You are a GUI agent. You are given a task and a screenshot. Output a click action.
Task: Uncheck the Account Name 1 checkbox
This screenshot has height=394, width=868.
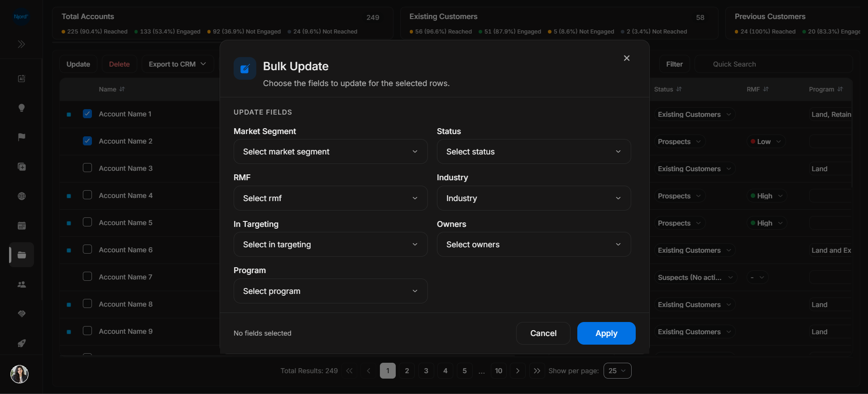point(87,114)
